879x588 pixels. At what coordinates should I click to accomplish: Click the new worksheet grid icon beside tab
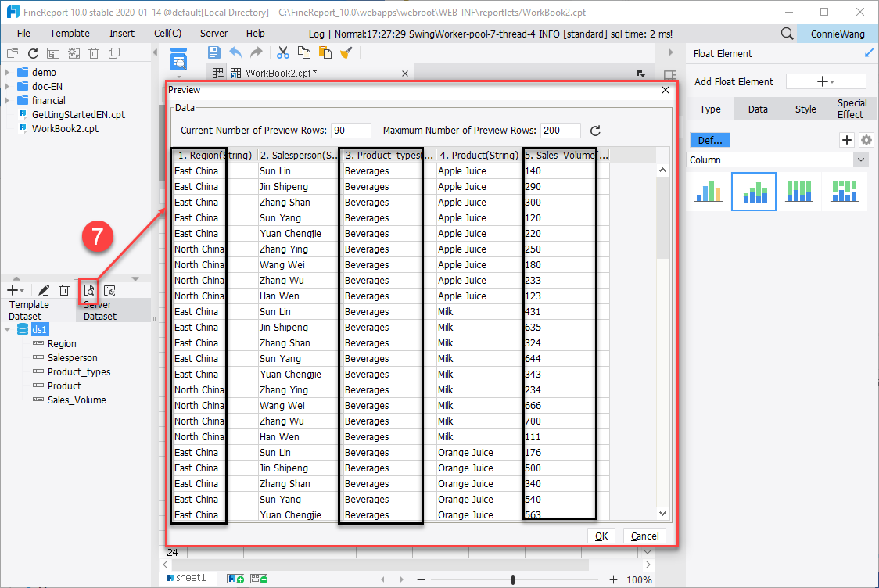click(217, 73)
